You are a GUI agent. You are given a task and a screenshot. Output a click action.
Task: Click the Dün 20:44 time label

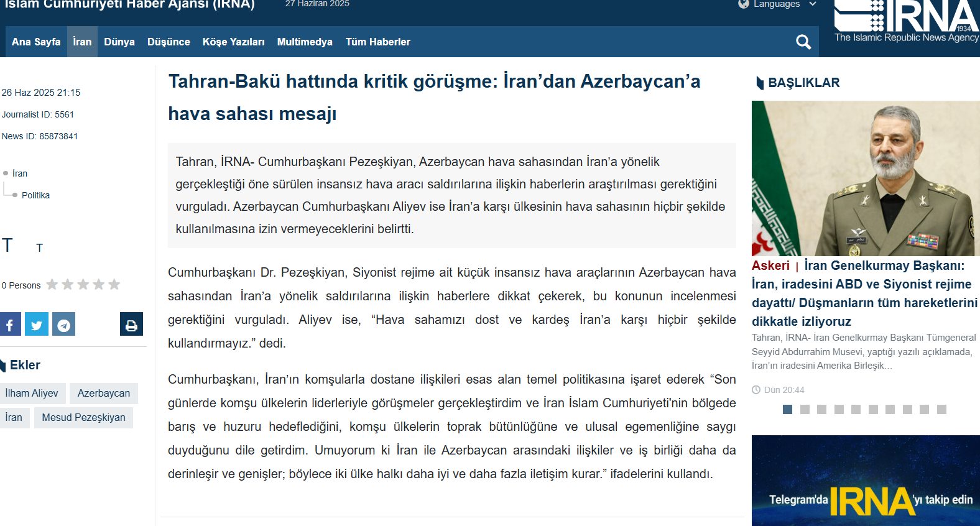point(784,390)
